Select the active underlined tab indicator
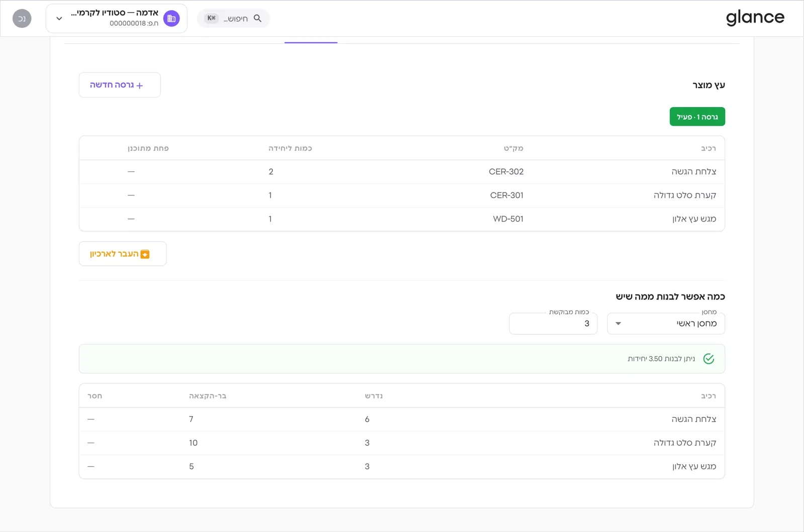The height and width of the screenshot is (532, 804). 311,42
